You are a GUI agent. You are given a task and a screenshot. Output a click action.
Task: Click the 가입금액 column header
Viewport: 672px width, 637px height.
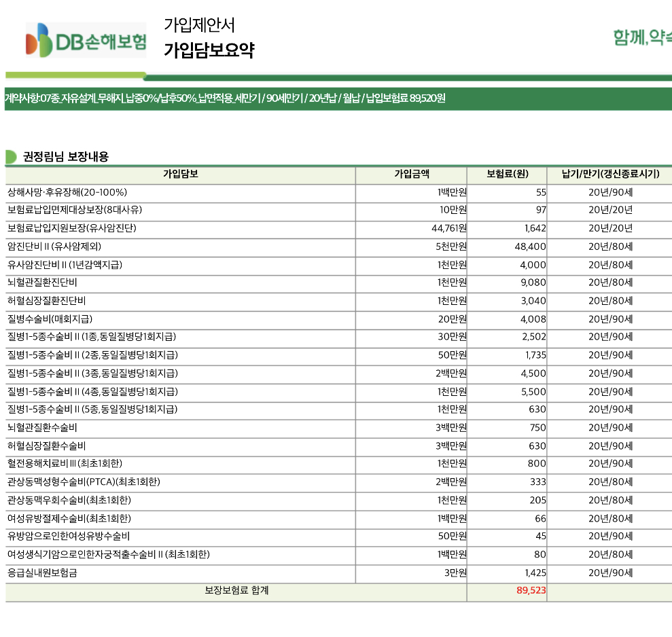click(412, 174)
